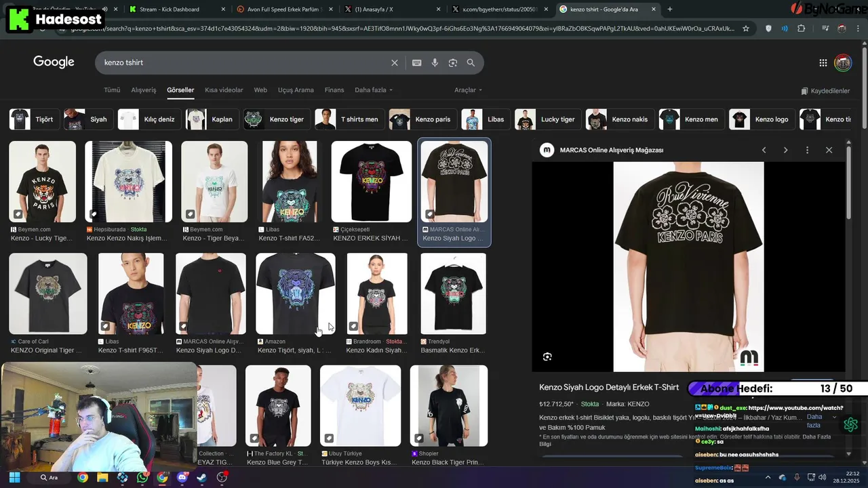Open the Trendyol Basmatik Kenzo thumbnail
Image resolution: width=868 pixels, height=488 pixels.
pos(453,293)
